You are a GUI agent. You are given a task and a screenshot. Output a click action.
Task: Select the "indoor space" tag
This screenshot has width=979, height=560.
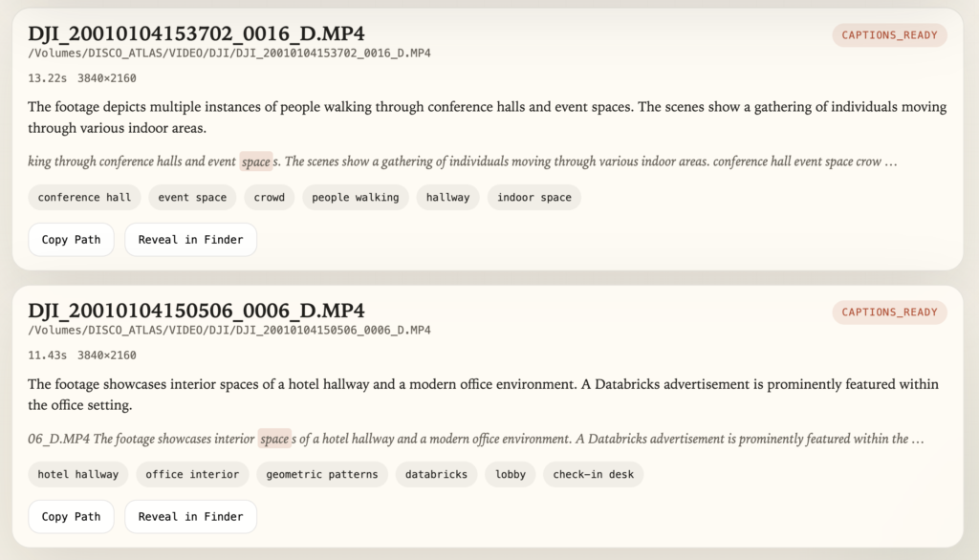tap(533, 198)
